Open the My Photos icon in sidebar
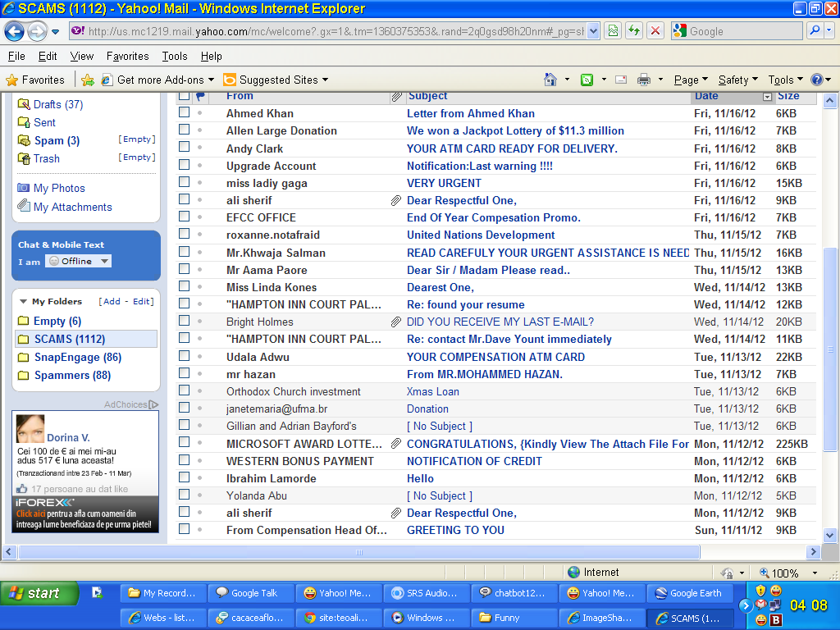This screenshot has width=840, height=630. (x=23, y=188)
